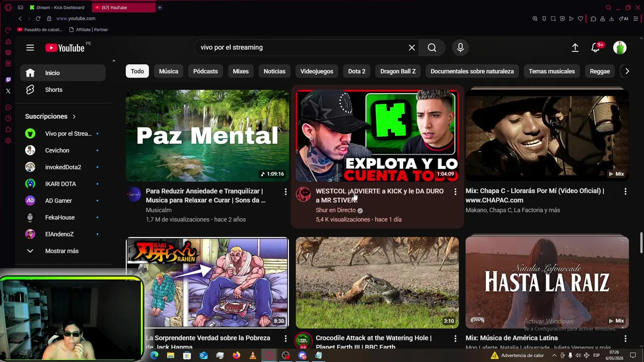Click the browser address bar URL
This screenshot has width=644, height=362.
point(75,19)
